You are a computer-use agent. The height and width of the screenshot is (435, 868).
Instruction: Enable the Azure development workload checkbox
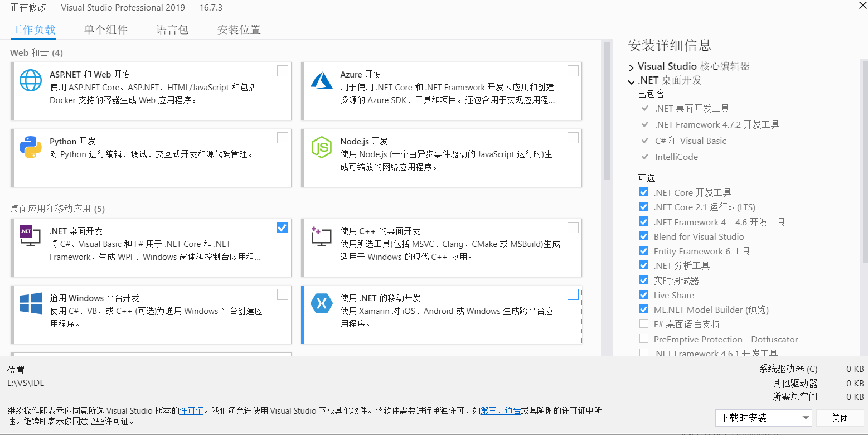(x=573, y=71)
